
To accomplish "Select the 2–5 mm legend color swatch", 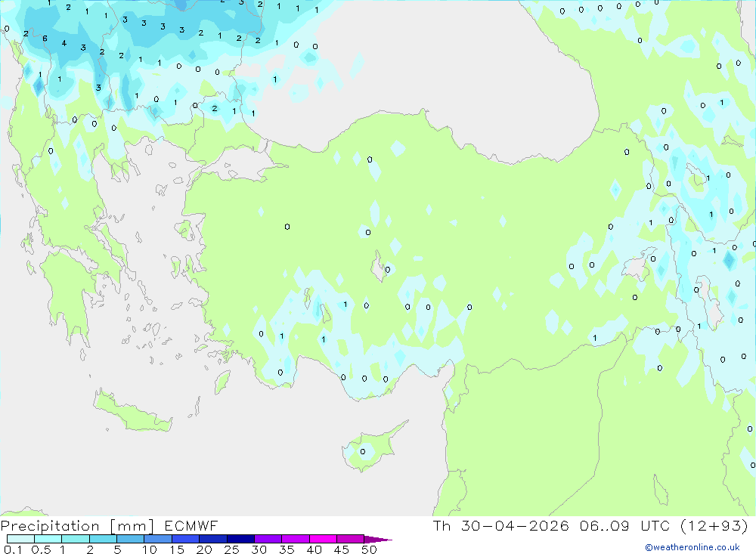I will pos(103,539).
